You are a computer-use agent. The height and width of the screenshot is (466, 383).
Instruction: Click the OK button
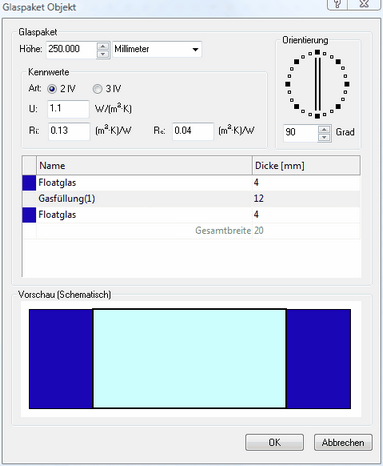click(274, 442)
